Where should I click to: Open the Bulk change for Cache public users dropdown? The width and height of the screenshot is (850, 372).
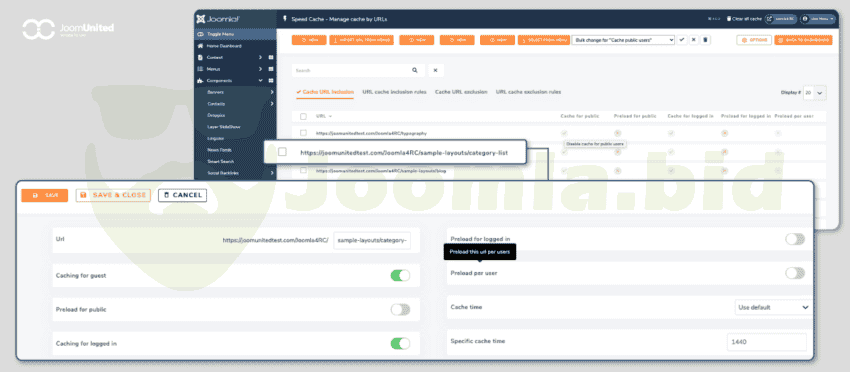coord(623,40)
